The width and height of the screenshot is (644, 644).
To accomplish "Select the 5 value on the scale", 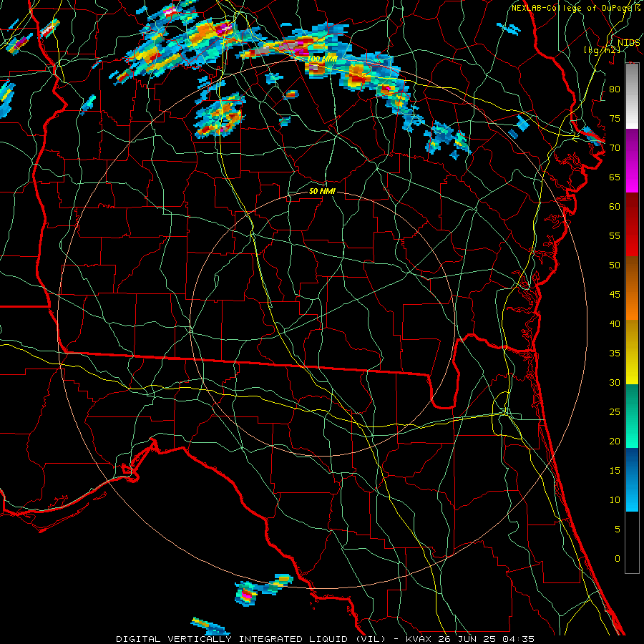I will point(618,530).
